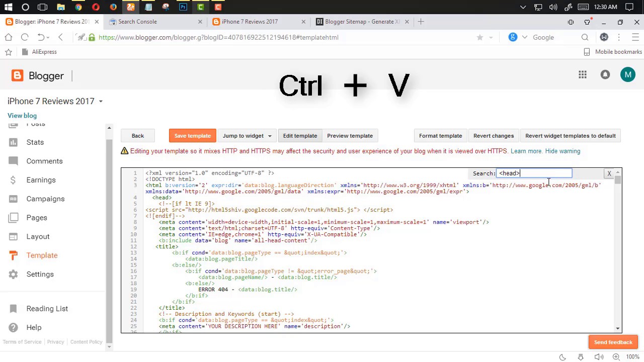Click Privacy footer link
644x362 pixels.
click(55, 342)
